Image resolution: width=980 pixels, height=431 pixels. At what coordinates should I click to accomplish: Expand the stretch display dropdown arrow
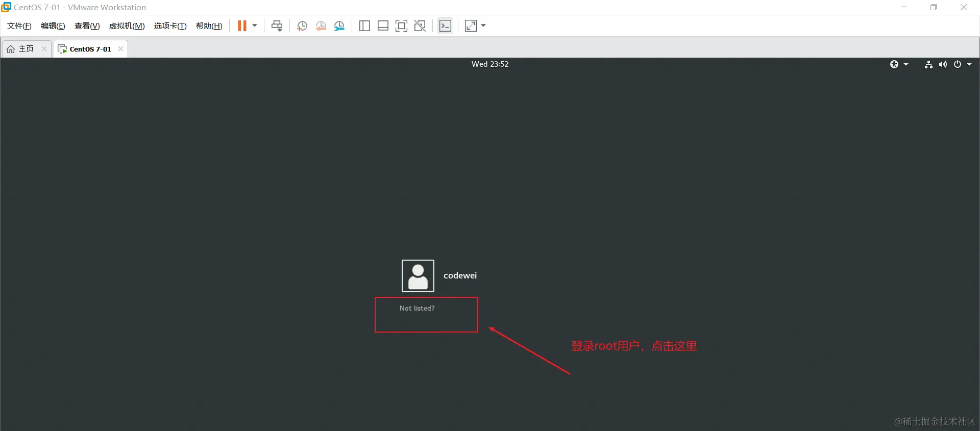483,26
